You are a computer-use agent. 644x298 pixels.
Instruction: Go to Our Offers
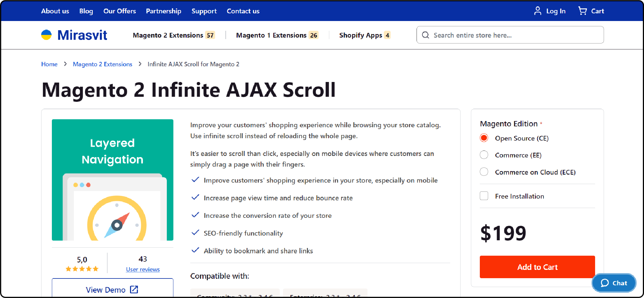[120, 11]
